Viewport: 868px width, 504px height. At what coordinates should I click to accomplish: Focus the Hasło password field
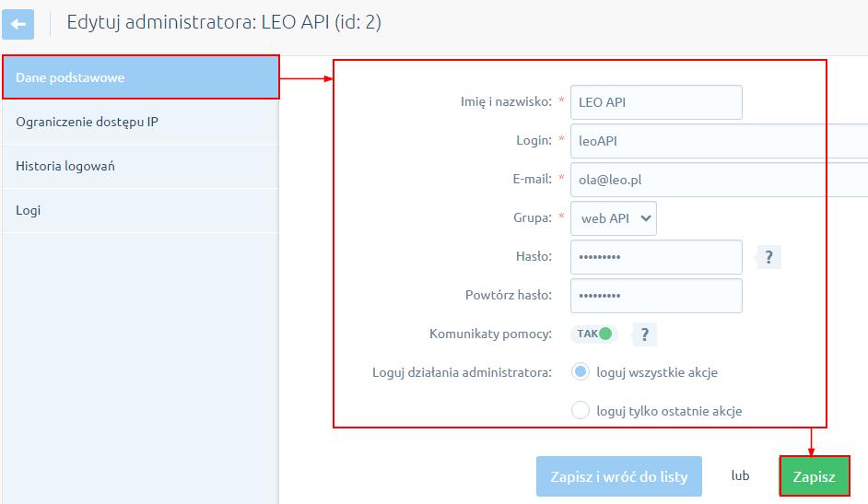point(657,257)
